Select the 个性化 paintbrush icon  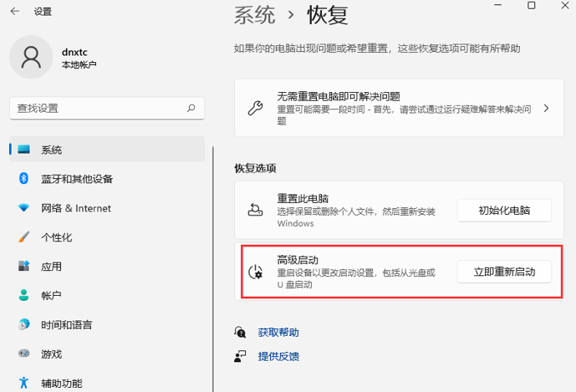pyautogui.click(x=24, y=237)
